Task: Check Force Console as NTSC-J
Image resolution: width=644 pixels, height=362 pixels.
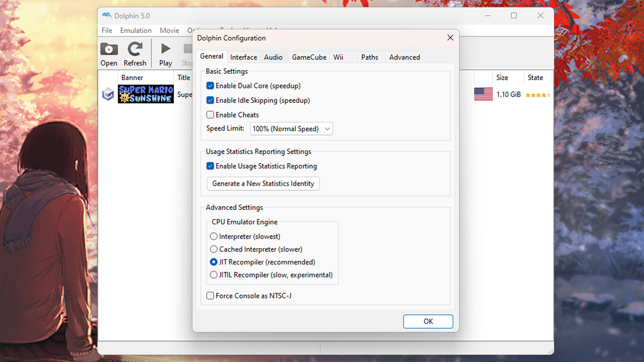Action: (x=210, y=296)
